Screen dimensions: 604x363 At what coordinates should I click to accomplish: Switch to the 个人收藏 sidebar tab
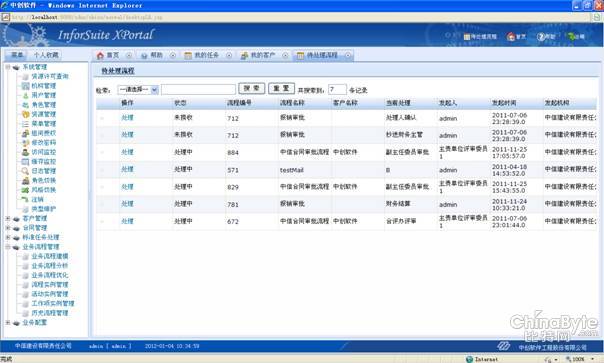coord(46,55)
